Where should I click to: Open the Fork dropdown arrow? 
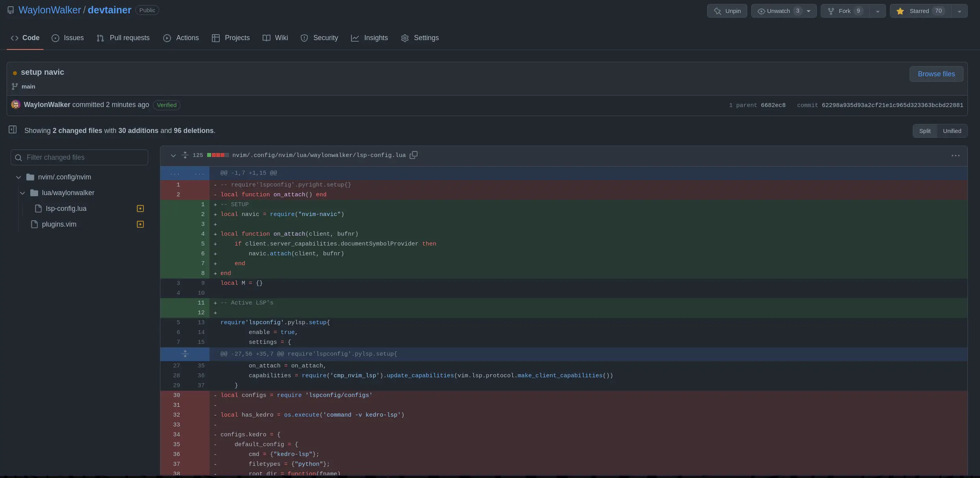[877, 11]
